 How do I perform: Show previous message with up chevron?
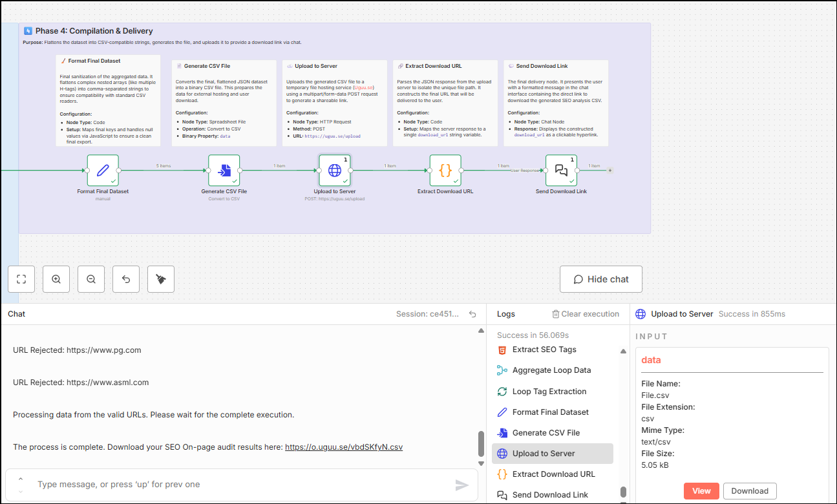pos(21,479)
